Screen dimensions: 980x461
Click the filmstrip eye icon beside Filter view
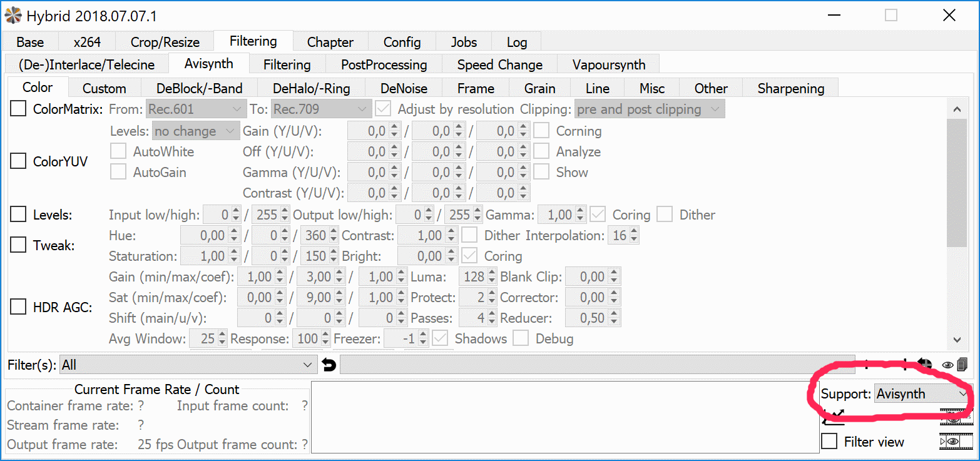(x=956, y=442)
